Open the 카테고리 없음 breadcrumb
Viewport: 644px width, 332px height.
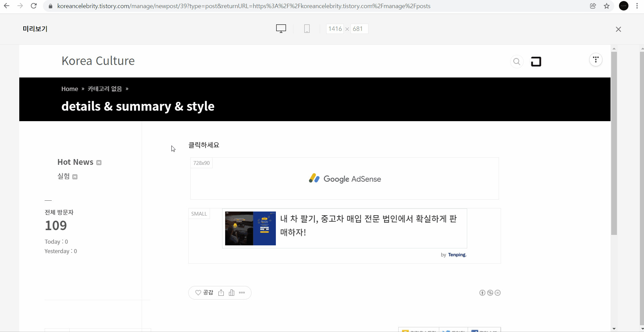[x=105, y=89]
